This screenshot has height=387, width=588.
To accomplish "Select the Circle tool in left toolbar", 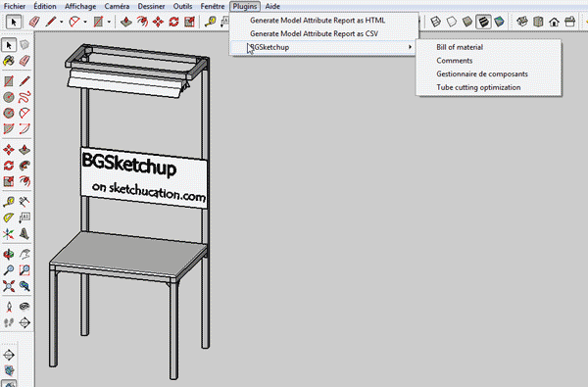I will pos(8,97).
